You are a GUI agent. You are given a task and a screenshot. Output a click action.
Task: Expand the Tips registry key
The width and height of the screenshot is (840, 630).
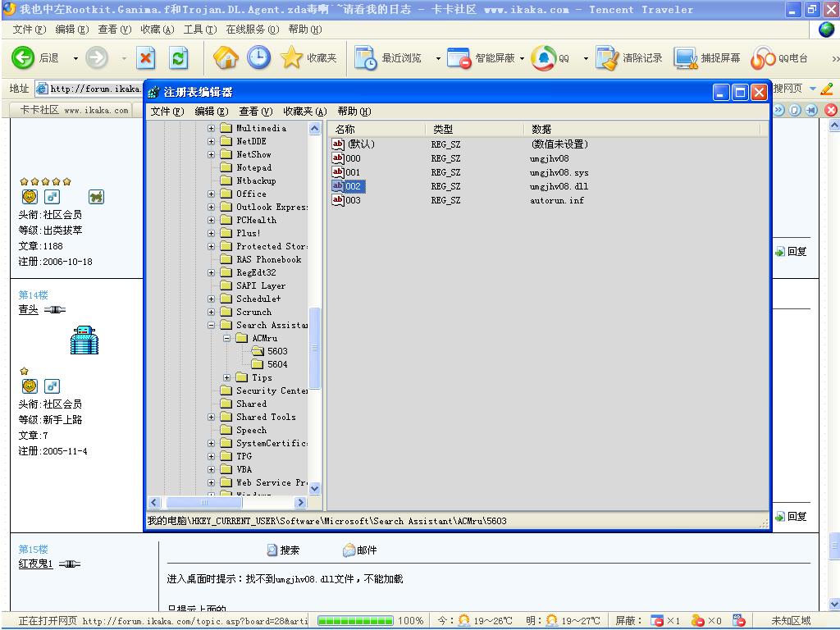(227, 378)
